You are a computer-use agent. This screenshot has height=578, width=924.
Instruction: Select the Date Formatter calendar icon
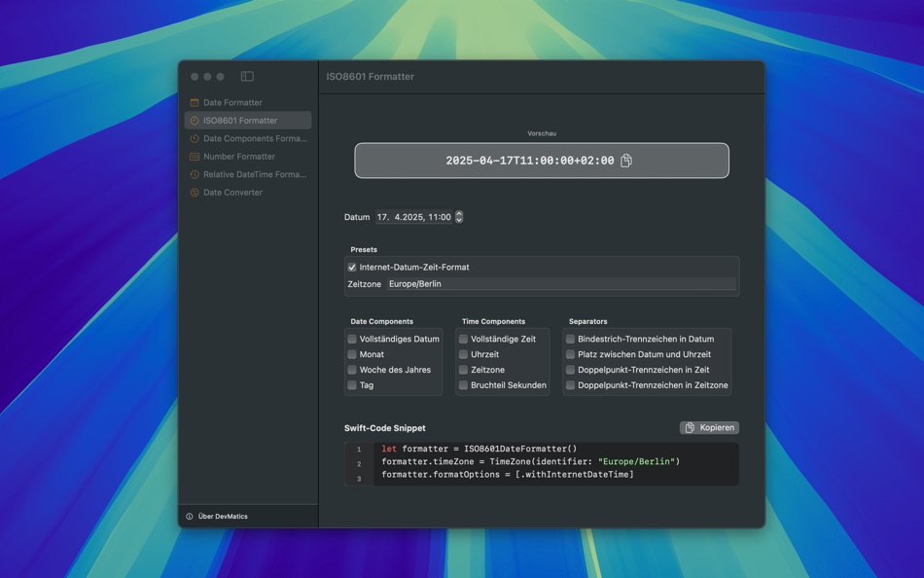tap(195, 102)
